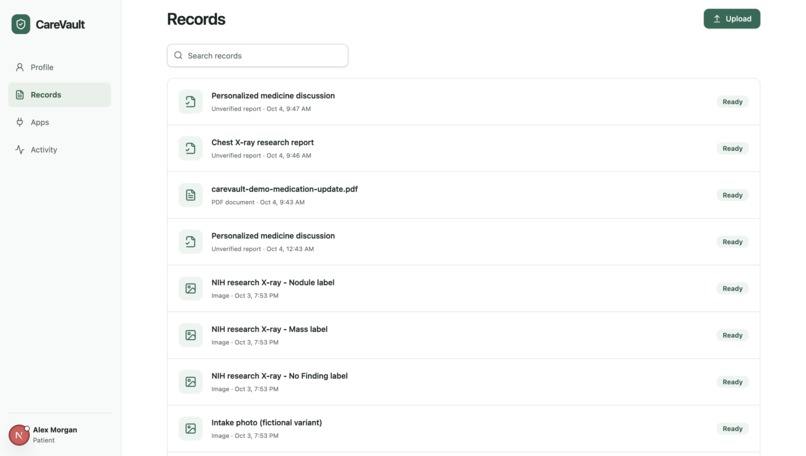Click the CareVault brand name
The width and height of the screenshot is (806, 456).
[x=60, y=24]
